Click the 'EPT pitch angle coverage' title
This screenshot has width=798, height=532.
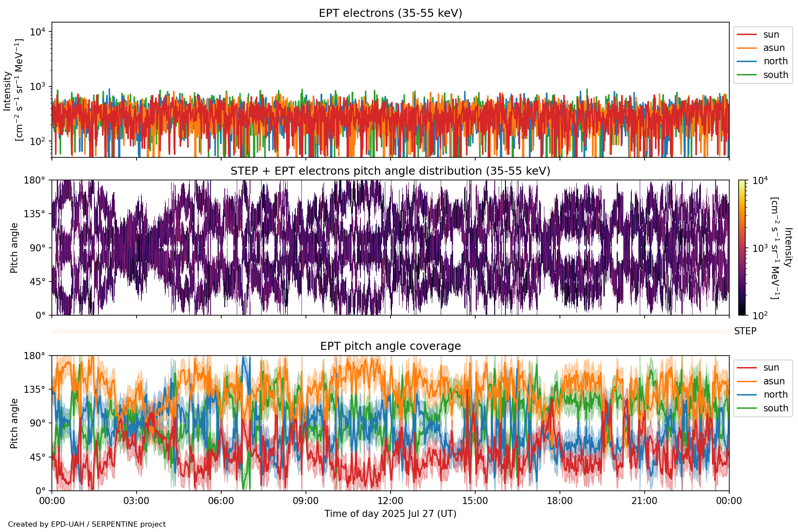390,346
